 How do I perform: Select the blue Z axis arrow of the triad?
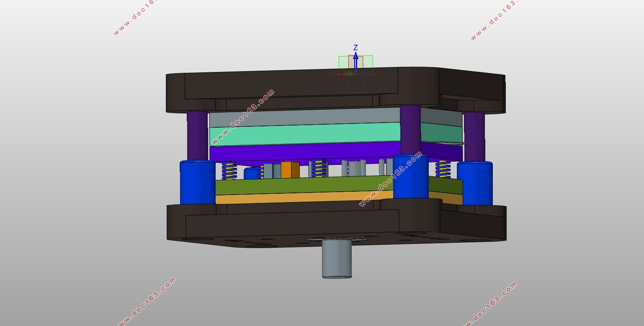pos(355,63)
